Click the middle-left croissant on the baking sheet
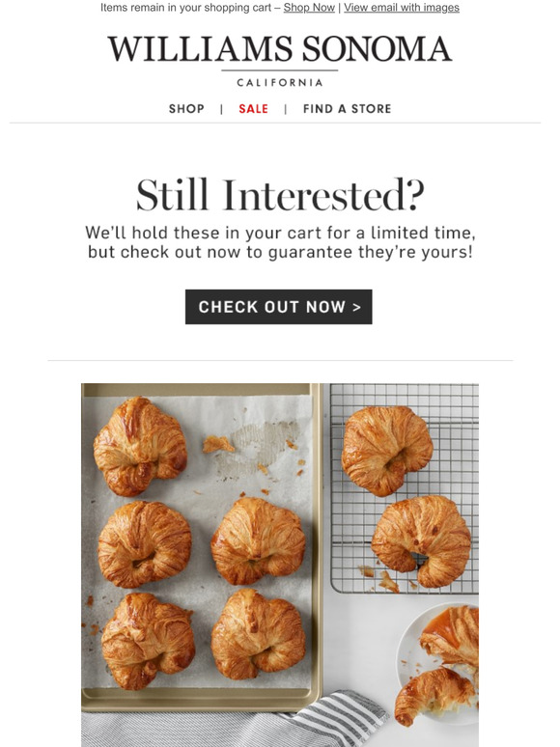Viewport: 560px width, 747px height. pyautogui.click(x=145, y=544)
